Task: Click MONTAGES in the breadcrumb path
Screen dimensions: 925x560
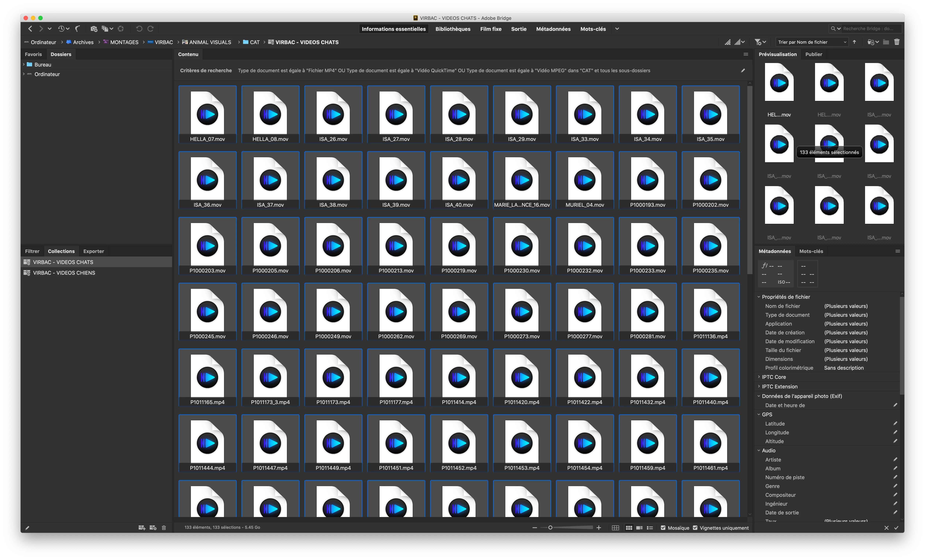Action: tap(124, 42)
